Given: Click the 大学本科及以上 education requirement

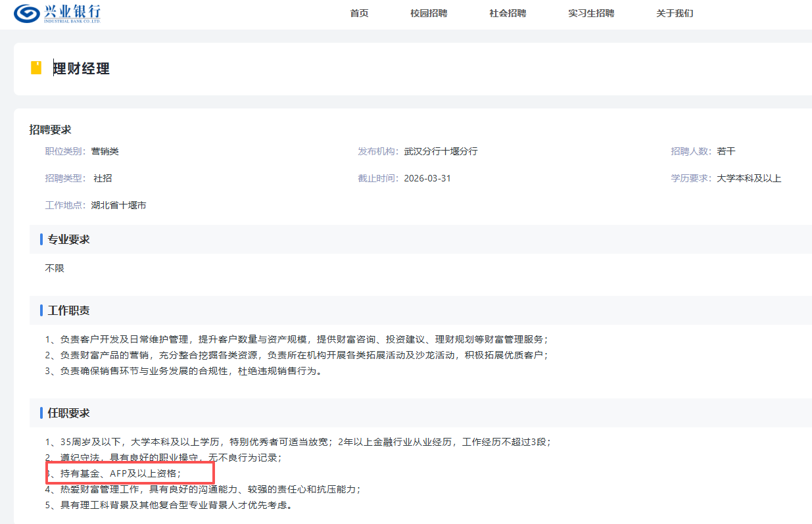Looking at the screenshot, I should (748, 178).
